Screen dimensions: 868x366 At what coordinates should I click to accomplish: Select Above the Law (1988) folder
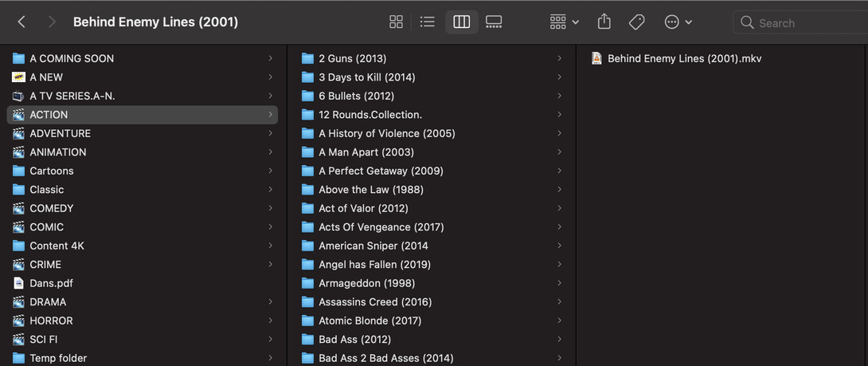(x=371, y=190)
